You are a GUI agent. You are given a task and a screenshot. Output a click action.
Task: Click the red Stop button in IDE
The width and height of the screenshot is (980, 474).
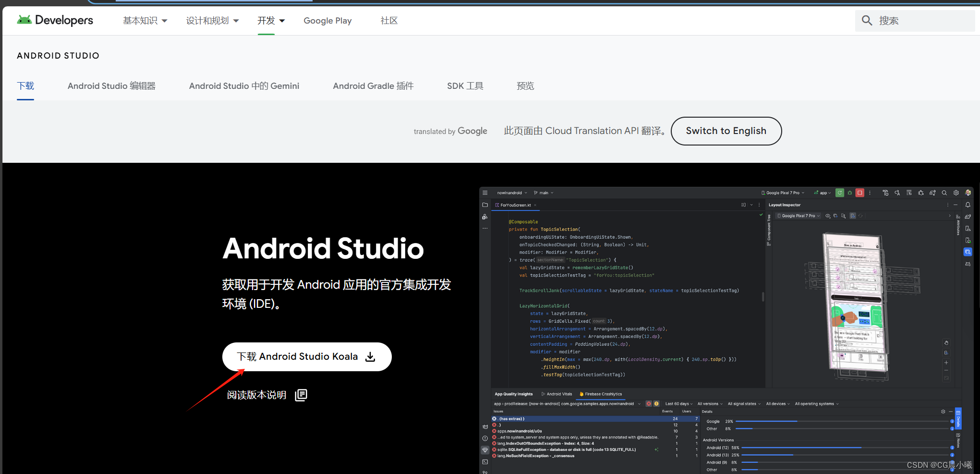[x=860, y=193]
